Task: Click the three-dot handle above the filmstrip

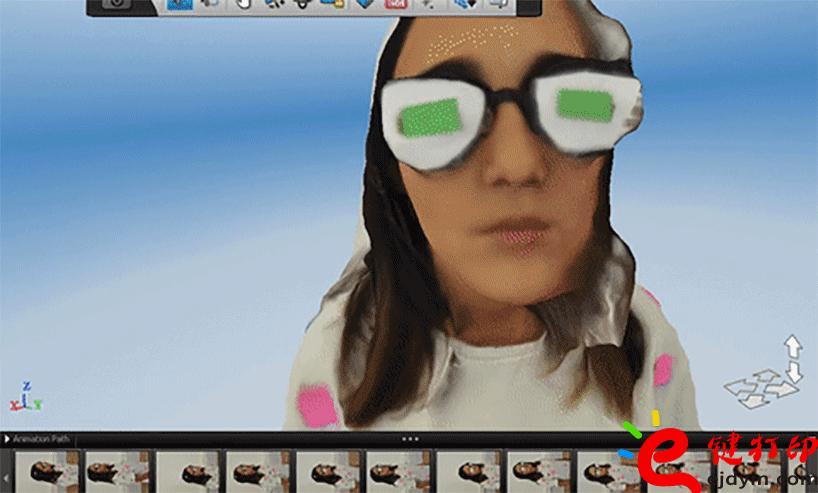Action: [409, 438]
